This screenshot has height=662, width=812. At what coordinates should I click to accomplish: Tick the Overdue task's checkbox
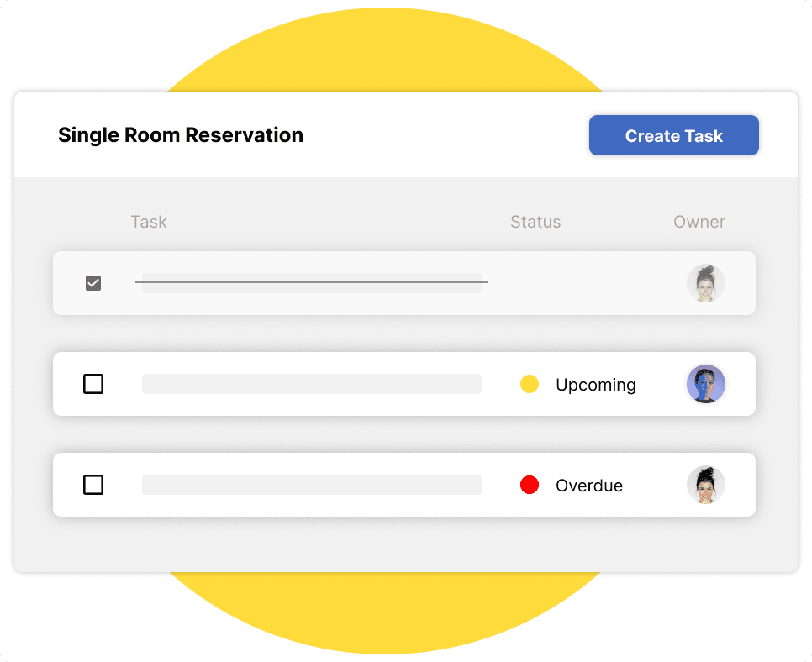93,485
